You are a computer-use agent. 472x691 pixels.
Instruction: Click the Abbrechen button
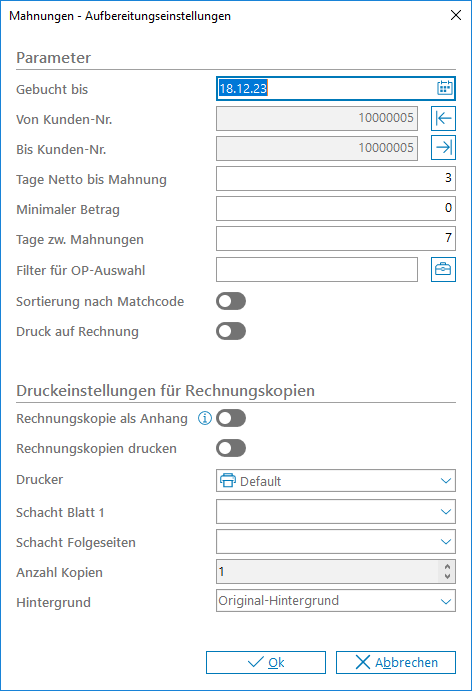(x=396, y=662)
